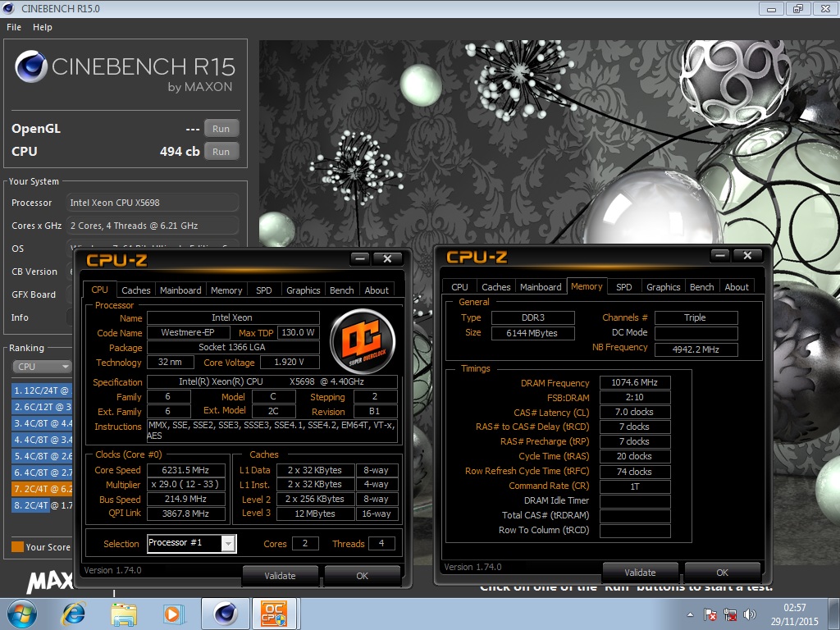The image size is (840, 630).
Task: Open Action Center flag tray icon
Action: [710, 614]
